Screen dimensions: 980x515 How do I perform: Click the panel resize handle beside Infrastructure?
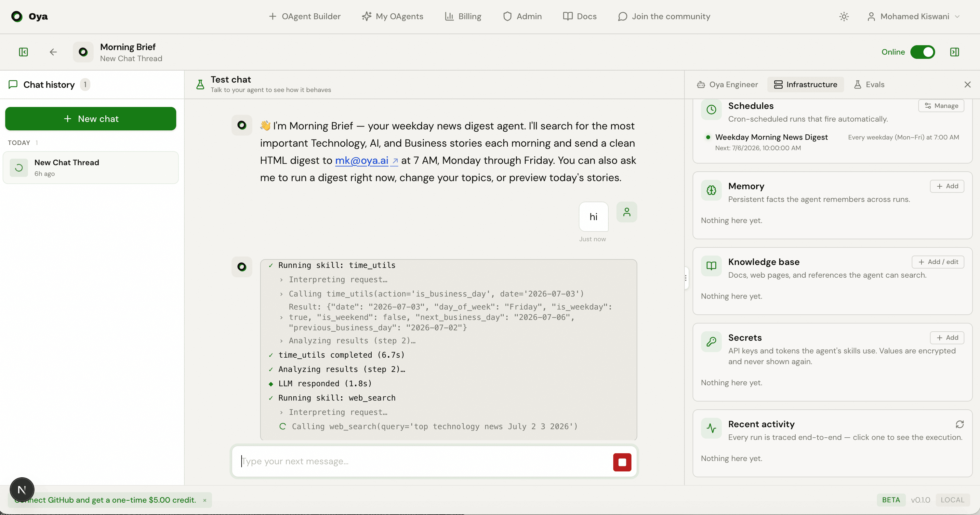click(x=685, y=278)
